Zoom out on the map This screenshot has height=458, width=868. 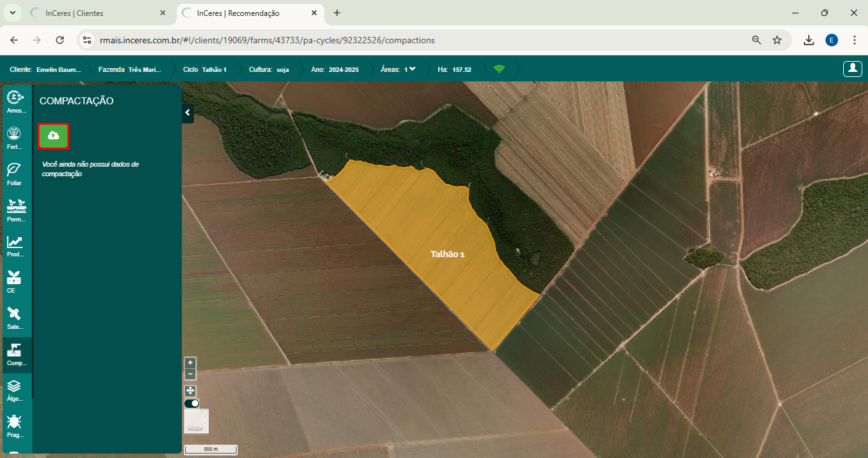pyautogui.click(x=190, y=374)
